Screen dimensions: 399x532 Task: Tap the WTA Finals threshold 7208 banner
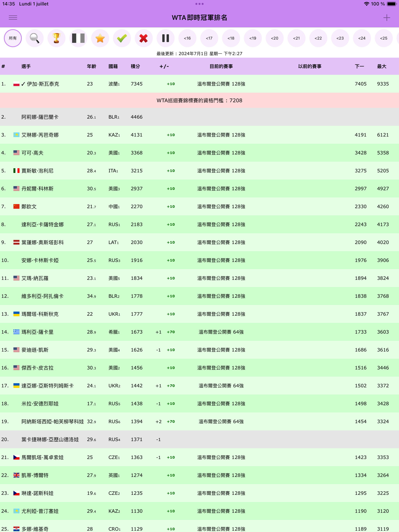(x=199, y=100)
